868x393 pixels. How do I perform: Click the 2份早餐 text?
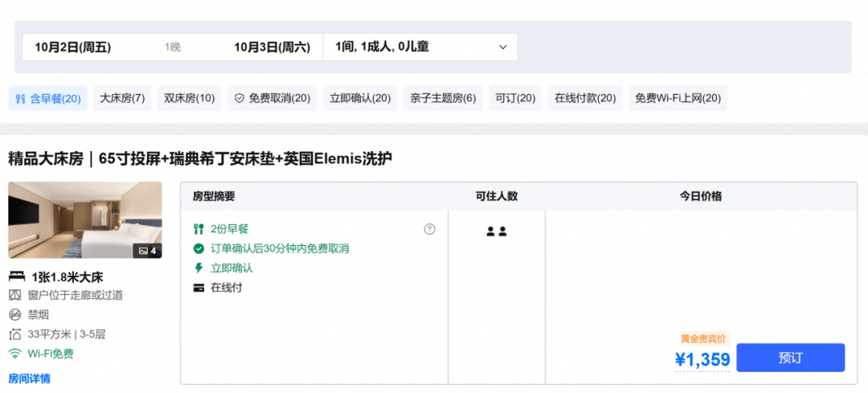click(x=230, y=228)
